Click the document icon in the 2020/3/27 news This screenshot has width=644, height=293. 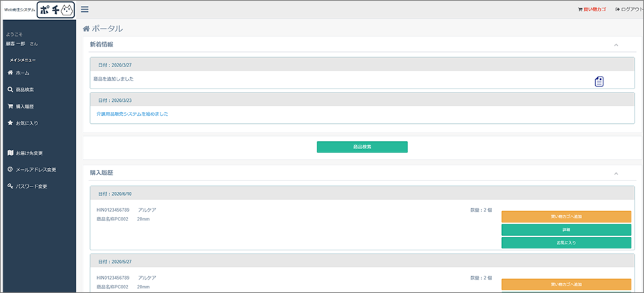pyautogui.click(x=599, y=82)
